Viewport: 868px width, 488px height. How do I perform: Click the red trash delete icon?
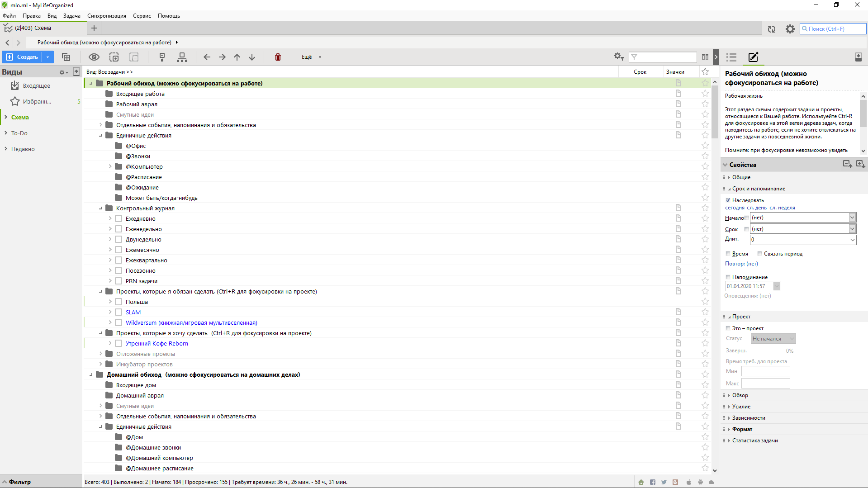(x=278, y=57)
